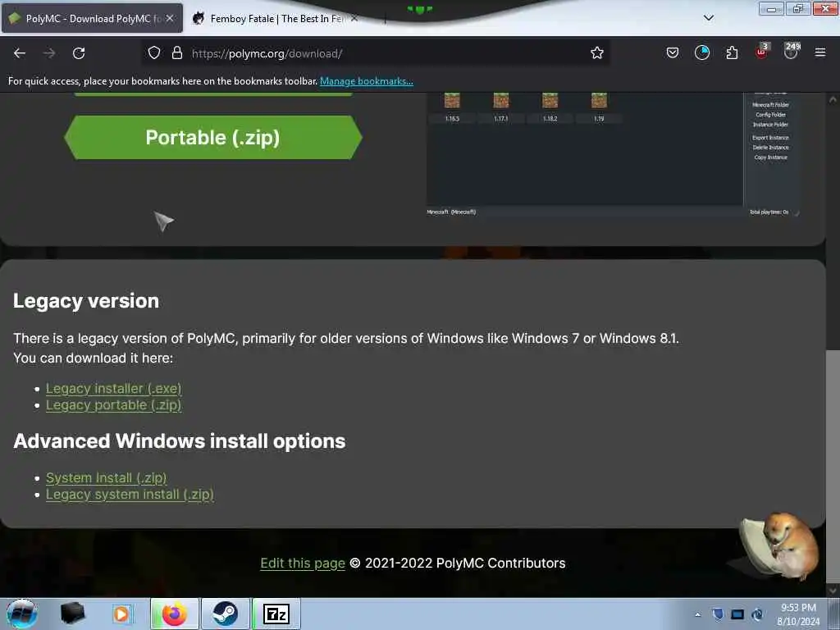Bookmark this page with the star icon

(597, 53)
